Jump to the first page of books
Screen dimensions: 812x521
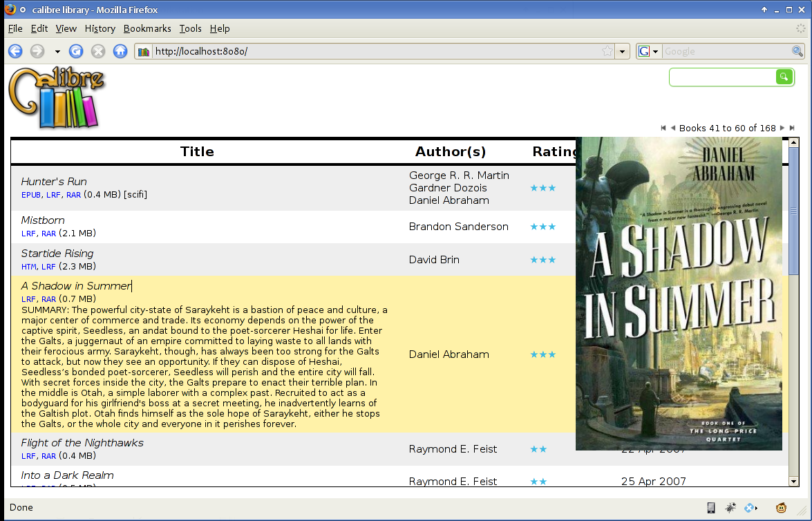click(663, 128)
